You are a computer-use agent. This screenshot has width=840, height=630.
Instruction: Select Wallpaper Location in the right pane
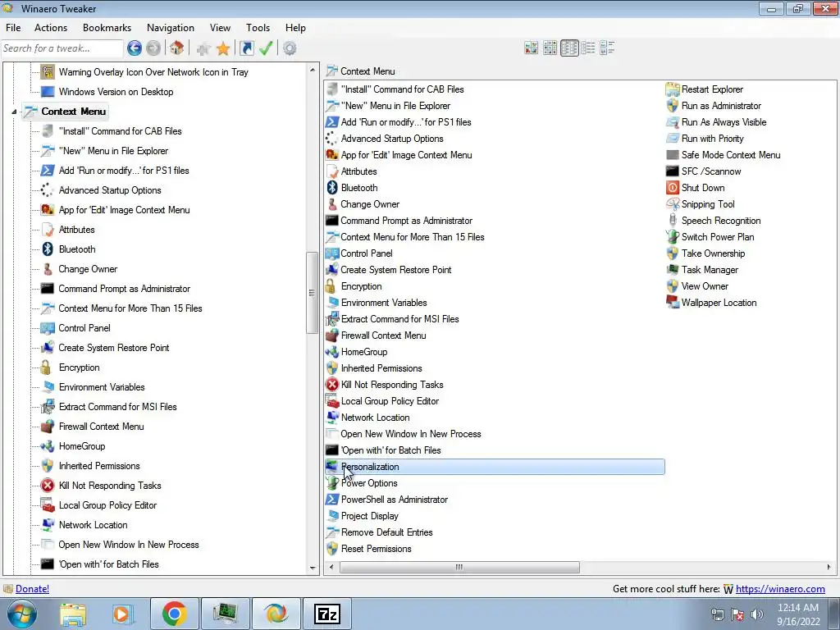tap(719, 303)
